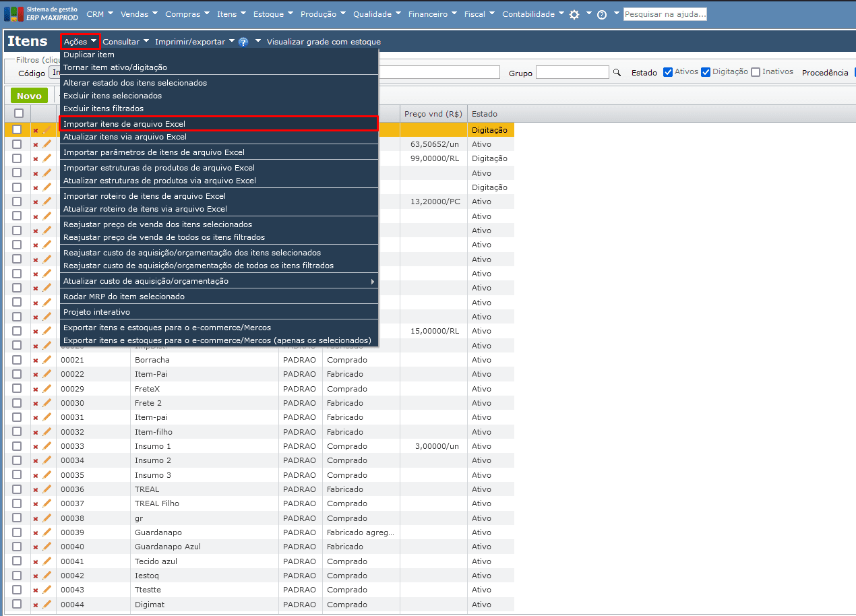Uncheck the Ativos state checkbox
Screen dimensions: 856x616
pos(668,72)
